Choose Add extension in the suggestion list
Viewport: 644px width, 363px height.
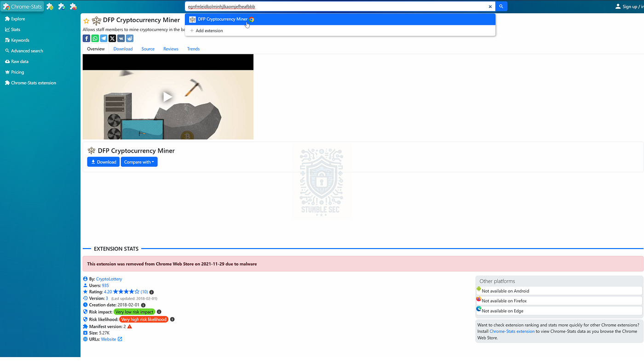click(x=340, y=31)
